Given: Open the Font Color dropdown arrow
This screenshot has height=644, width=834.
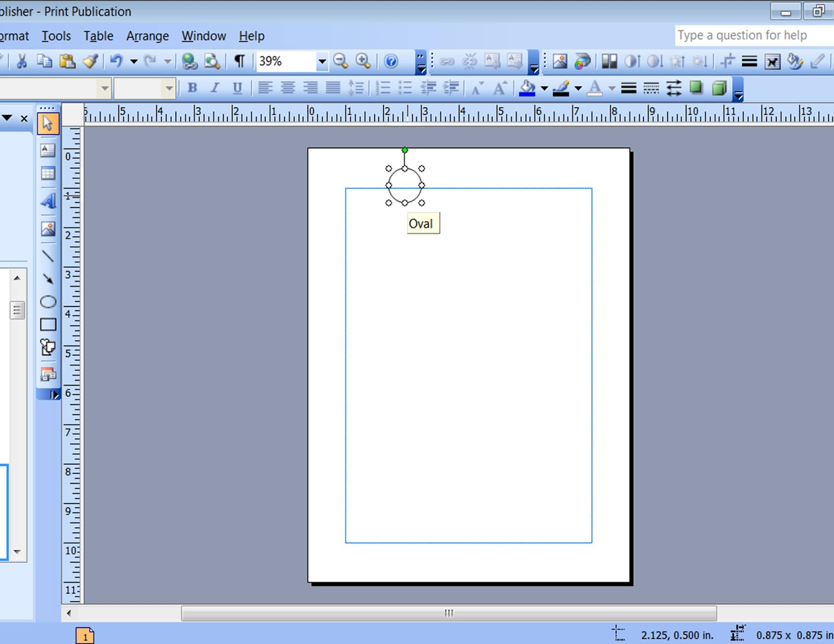Looking at the screenshot, I should click(x=611, y=89).
